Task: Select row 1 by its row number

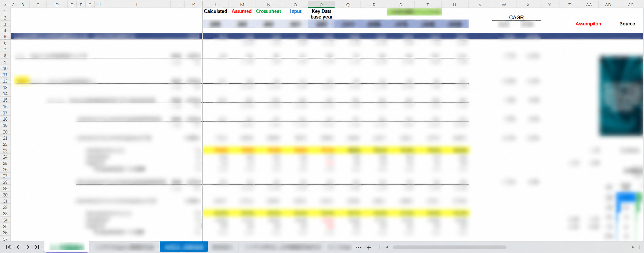Action: coord(5,12)
